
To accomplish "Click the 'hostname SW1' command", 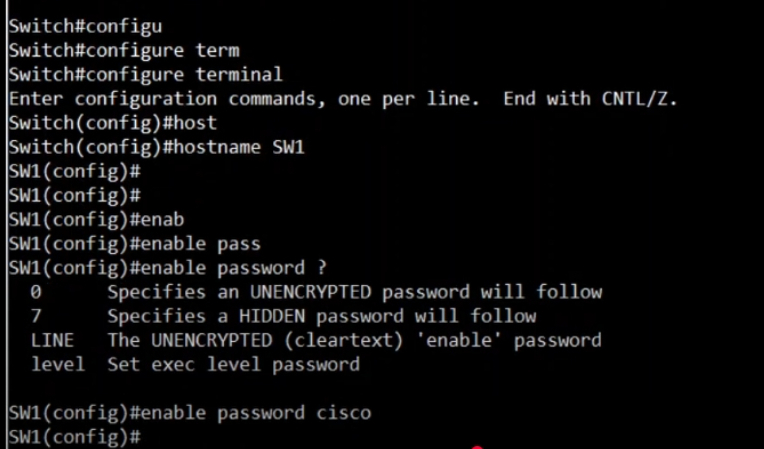I will pos(239,147).
